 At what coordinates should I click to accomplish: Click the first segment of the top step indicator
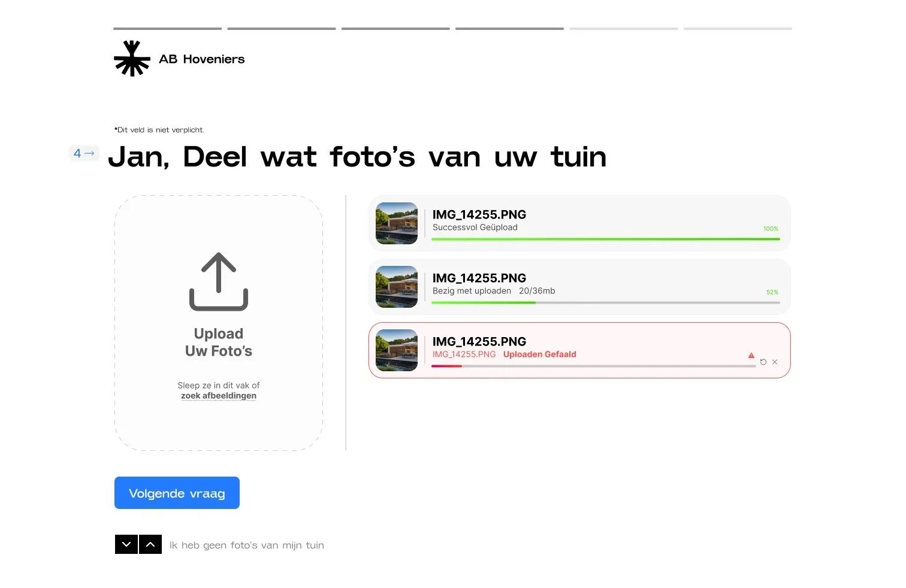pos(167,29)
